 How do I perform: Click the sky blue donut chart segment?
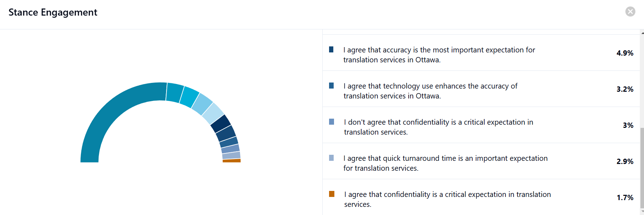pos(202,104)
